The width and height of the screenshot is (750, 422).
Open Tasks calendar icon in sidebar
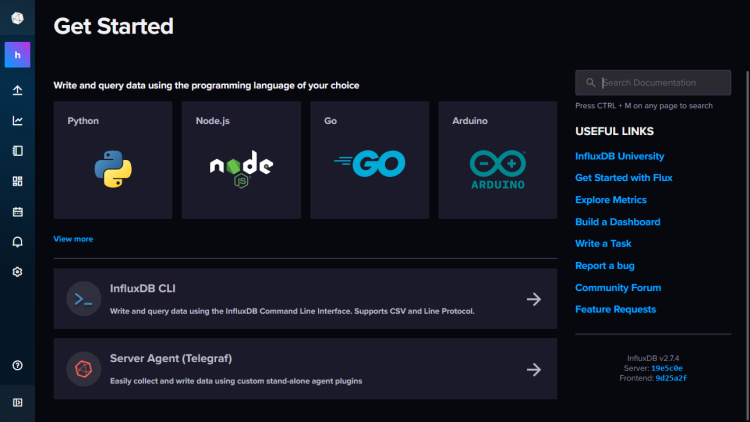point(17,212)
